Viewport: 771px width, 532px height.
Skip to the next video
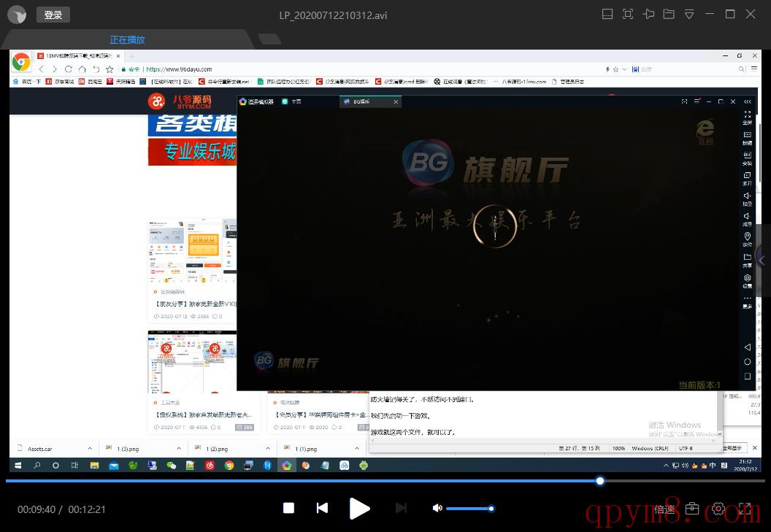402,508
